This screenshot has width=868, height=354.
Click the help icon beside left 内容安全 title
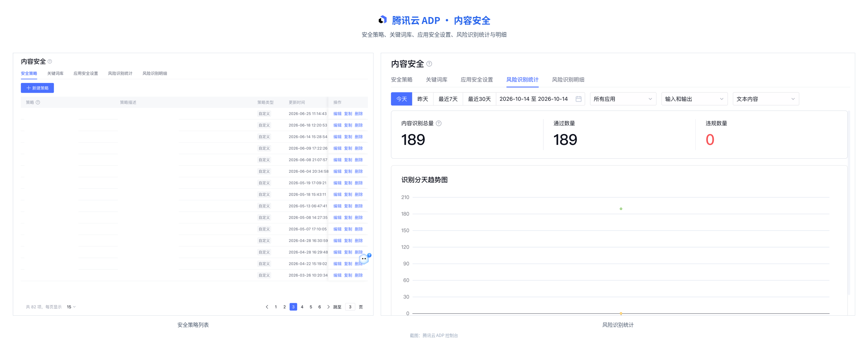point(50,61)
